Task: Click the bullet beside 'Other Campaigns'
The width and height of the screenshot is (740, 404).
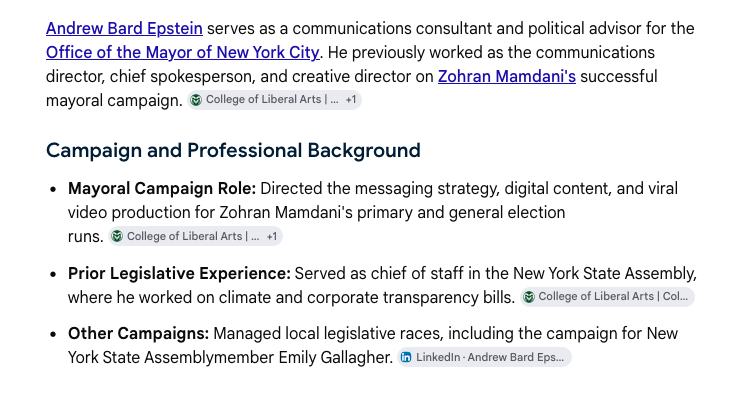Action: pos(53,334)
